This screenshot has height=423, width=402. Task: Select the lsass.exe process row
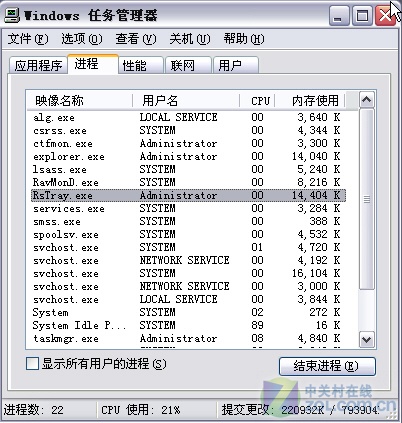(188, 169)
